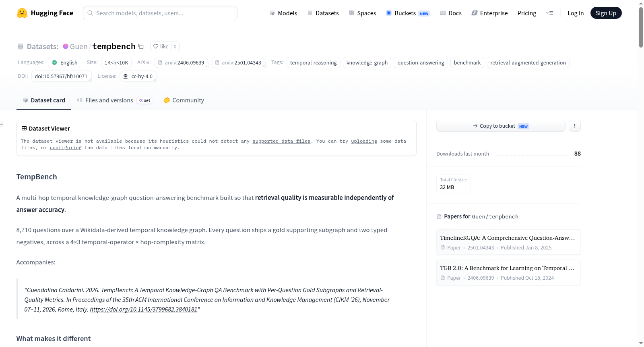Select the benchmark tag
The height and width of the screenshot is (347, 644).
(467, 62)
